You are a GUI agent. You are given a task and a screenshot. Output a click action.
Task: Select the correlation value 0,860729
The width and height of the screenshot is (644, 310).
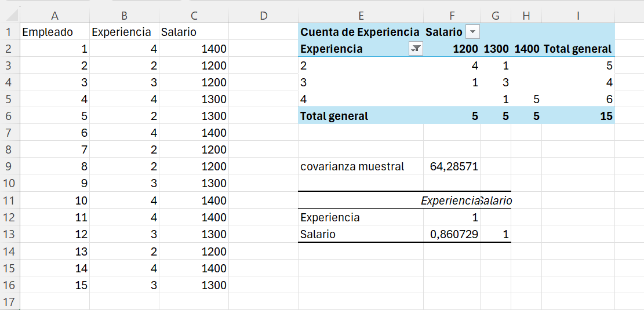pos(452,235)
